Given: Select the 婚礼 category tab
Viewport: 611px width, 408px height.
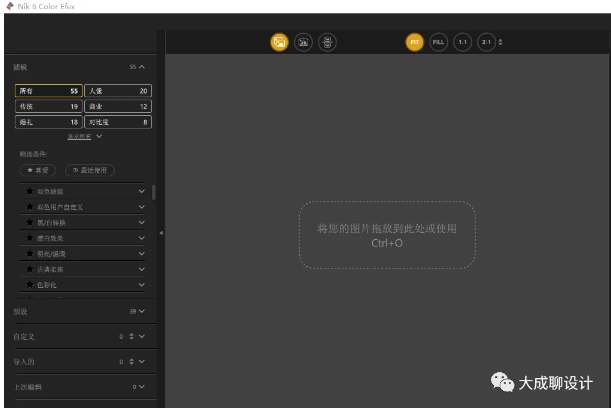Looking at the screenshot, I should point(49,122).
